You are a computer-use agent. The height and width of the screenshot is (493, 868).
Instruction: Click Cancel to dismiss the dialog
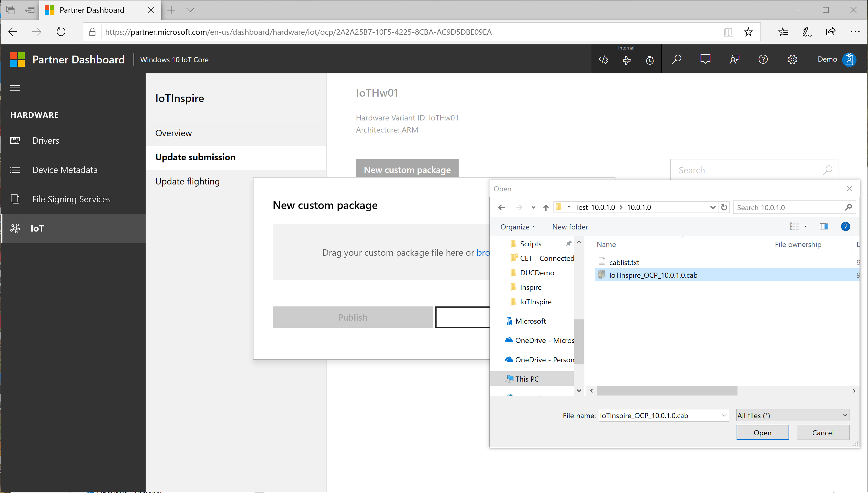(x=823, y=432)
